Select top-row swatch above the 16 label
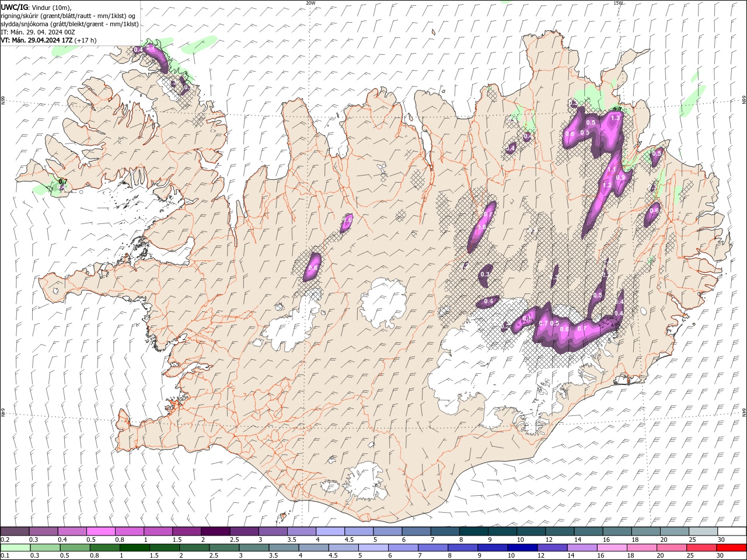 616,531
